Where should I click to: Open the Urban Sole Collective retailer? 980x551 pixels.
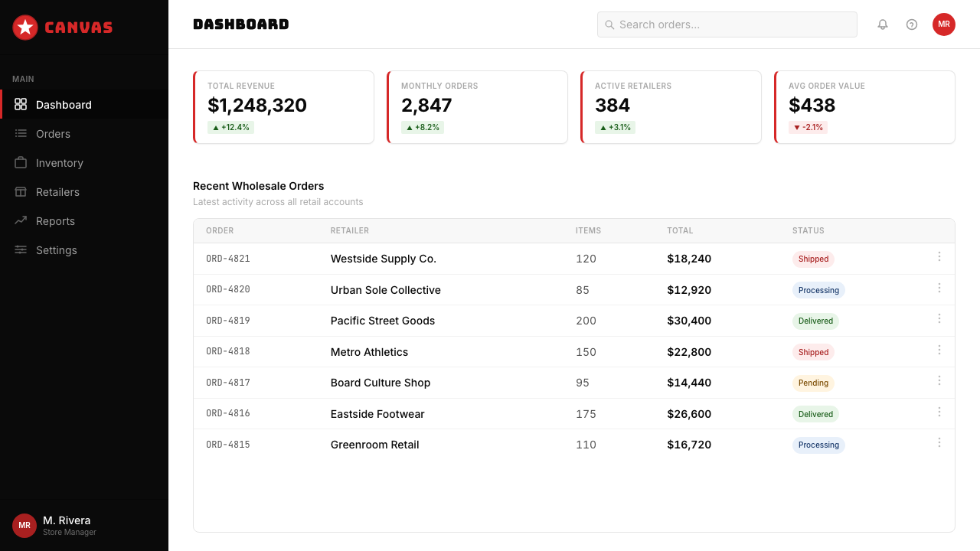coord(386,290)
